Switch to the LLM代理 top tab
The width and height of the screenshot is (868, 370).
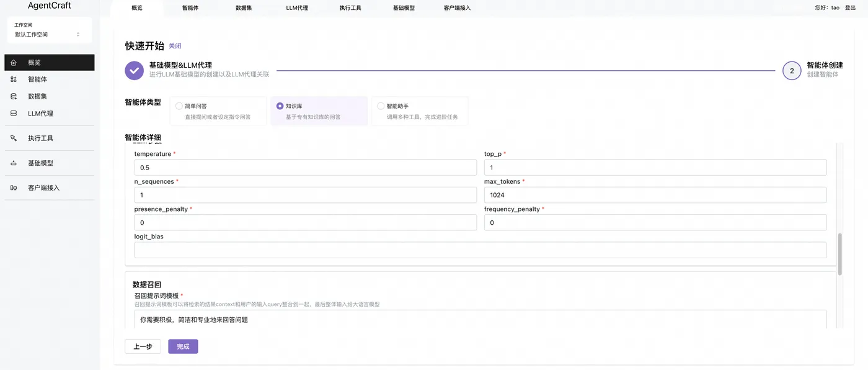click(x=297, y=8)
